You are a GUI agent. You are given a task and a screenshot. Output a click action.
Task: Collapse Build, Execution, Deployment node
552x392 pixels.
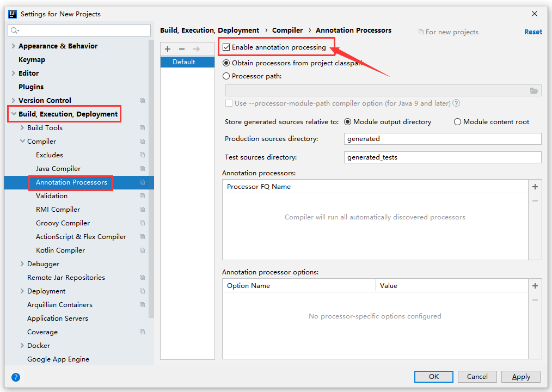[x=14, y=114]
